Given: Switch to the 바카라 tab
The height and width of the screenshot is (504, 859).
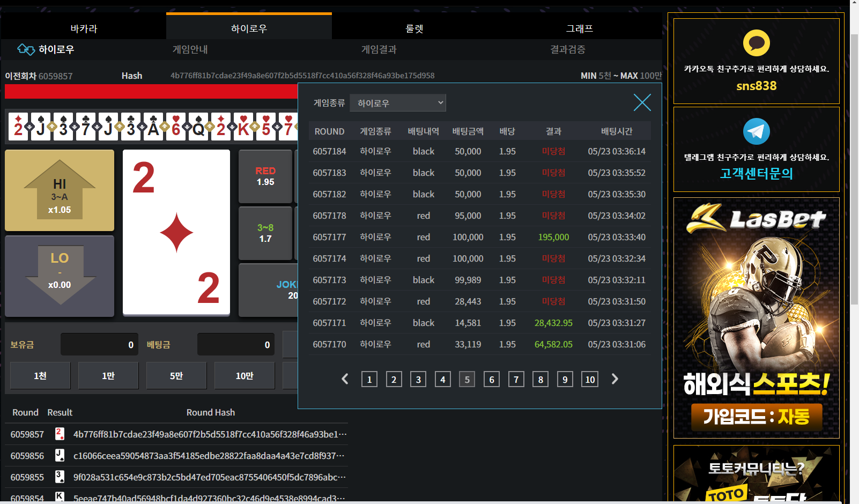Looking at the screenshot, I should click(84, 28).
